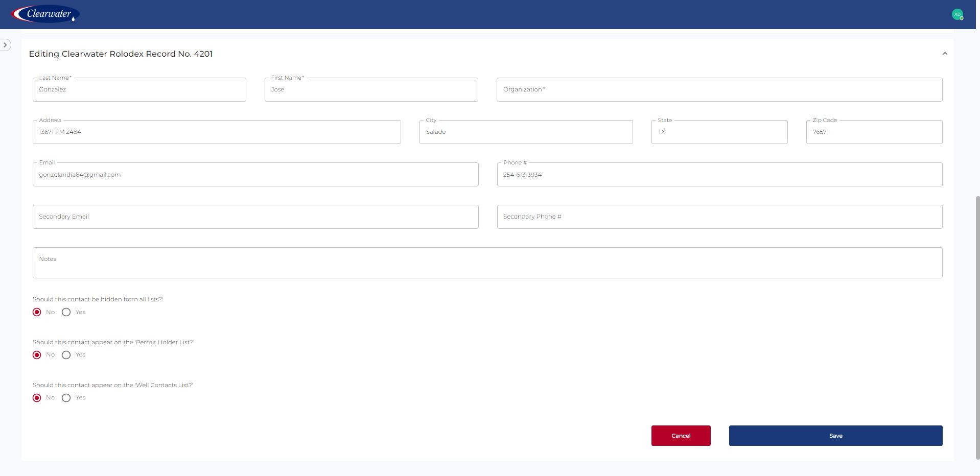Click the Clearwater logo
This screenshot has width=980, height=476.
45,14
